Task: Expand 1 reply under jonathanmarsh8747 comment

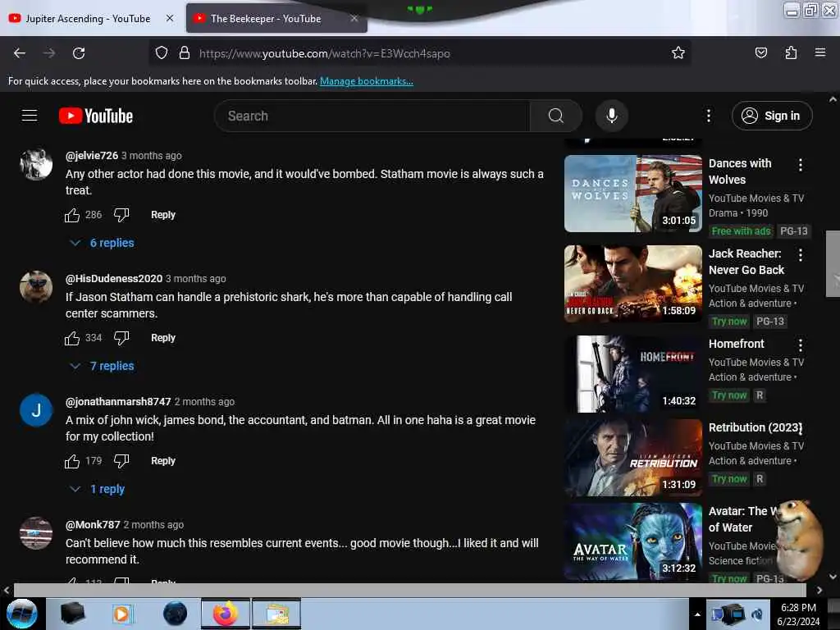Action: pyautogui.click(x=98, y=490)
